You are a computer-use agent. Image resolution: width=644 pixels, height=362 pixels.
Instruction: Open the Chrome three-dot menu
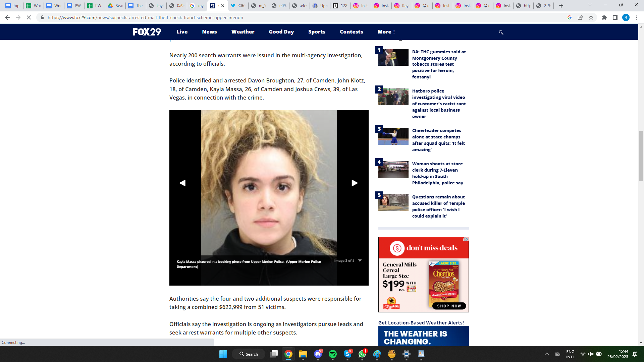point(637,17)
